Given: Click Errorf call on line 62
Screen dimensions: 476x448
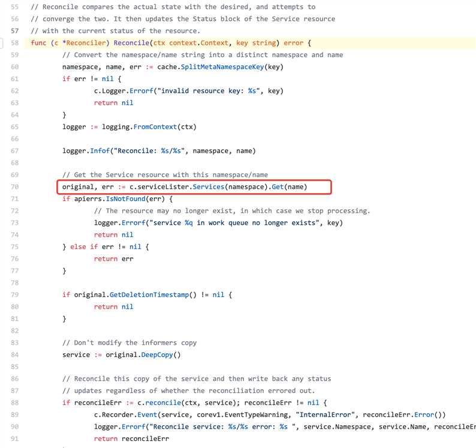Looking at the screenshot, I should click(141, 91).
